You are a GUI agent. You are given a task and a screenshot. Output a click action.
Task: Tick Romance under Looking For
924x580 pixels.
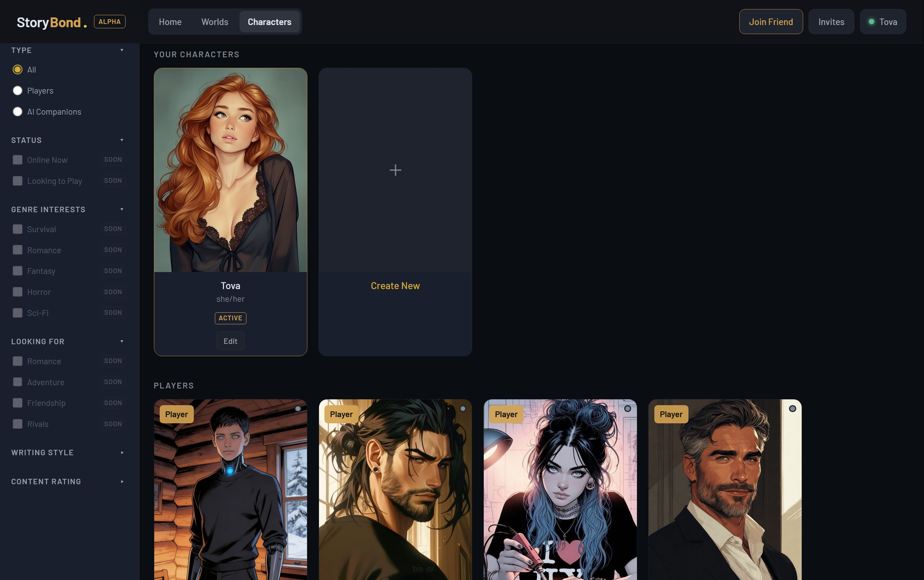(x=17, y=361)
